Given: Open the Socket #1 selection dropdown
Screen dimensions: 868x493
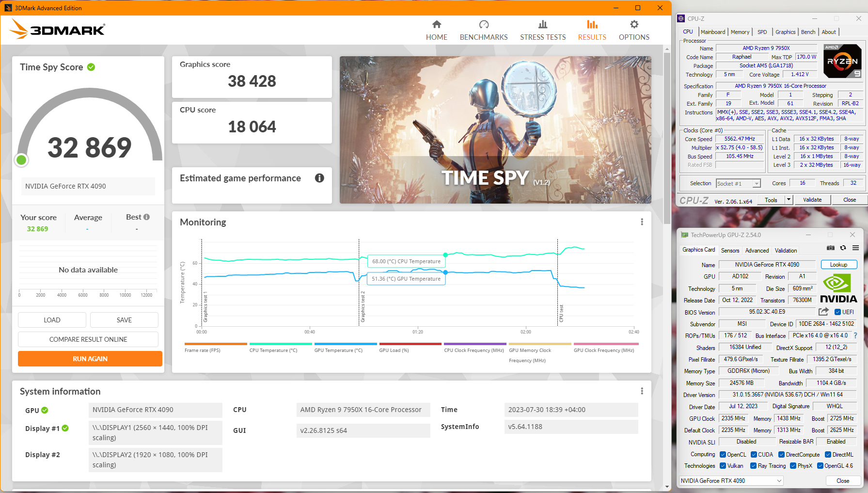Looking at the screenshot, I should pyautogui.click(x=738, y=183).
